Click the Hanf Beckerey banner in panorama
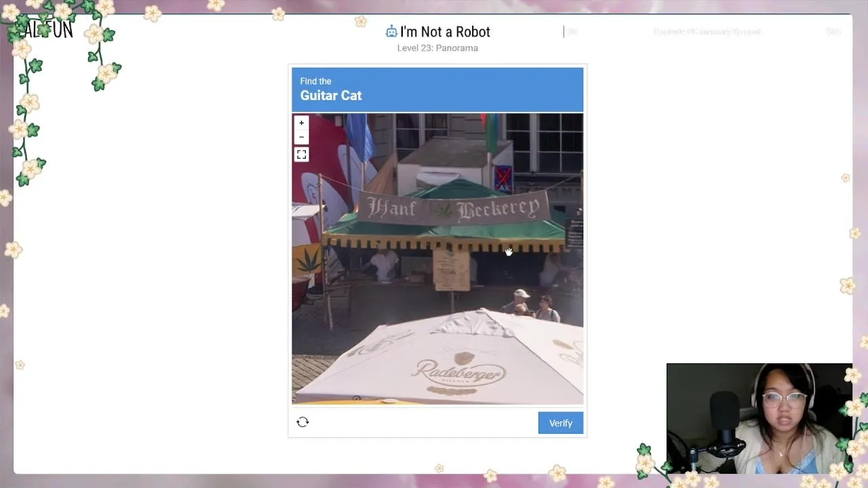Screen dimensions: 868x488 coord(453,209)
